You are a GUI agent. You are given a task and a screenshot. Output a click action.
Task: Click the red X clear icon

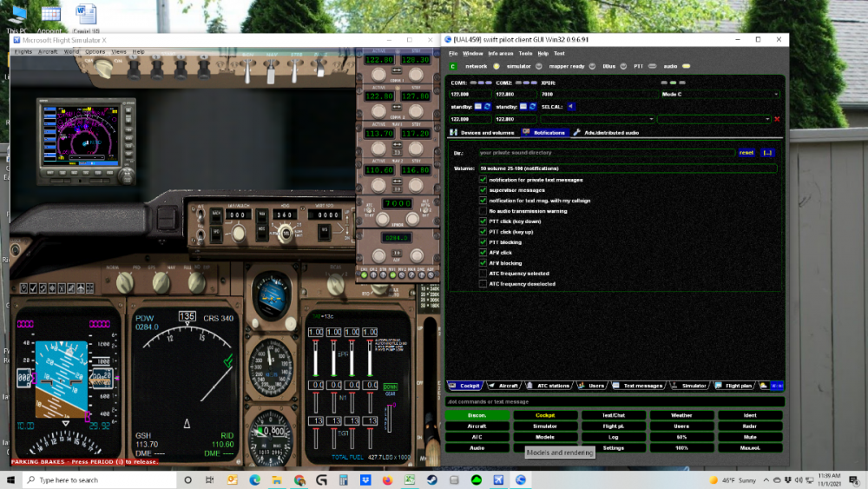[x=777, y=119]
